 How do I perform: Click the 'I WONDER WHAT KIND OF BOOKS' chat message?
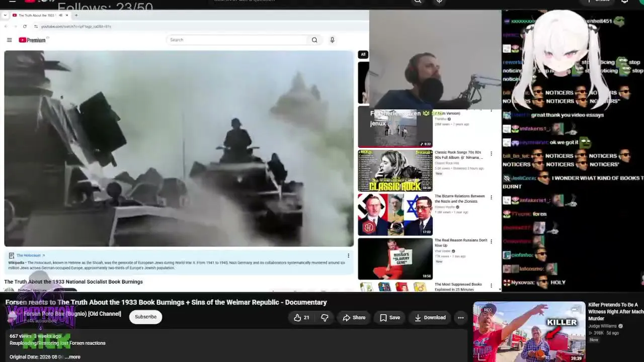point(573,182)
